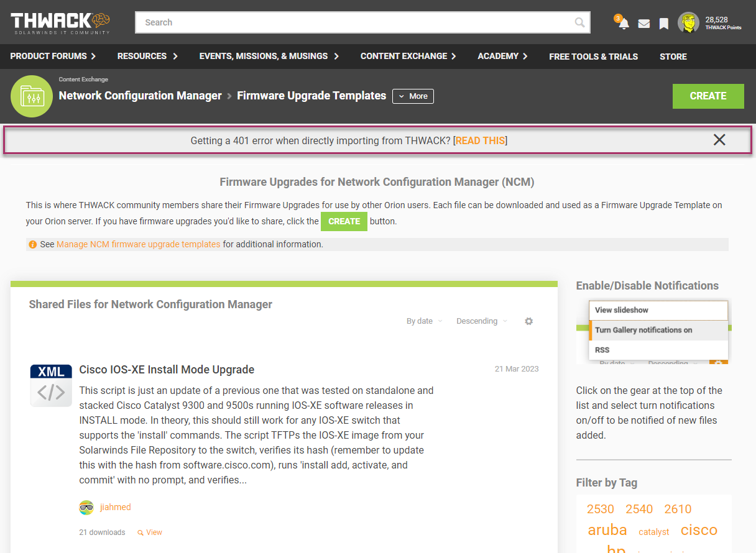Open the notifications bell icon
756x553 pixels.
point(624,24)
